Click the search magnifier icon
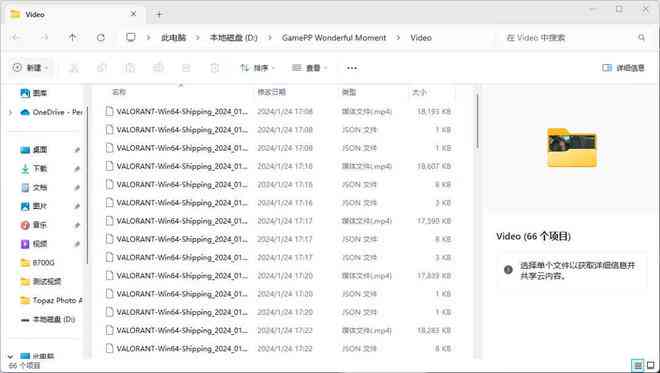The width and height of the screenshot is (660, 373). tap(641, 37)
